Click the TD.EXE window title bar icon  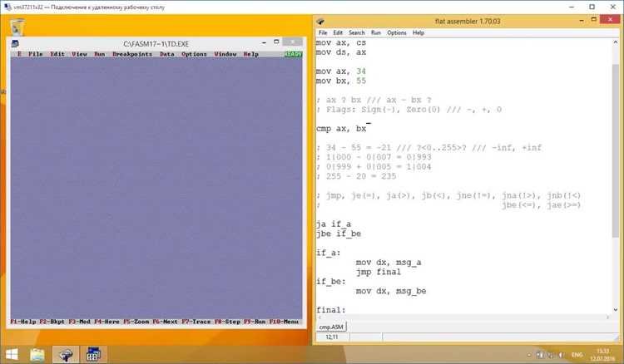15,44
